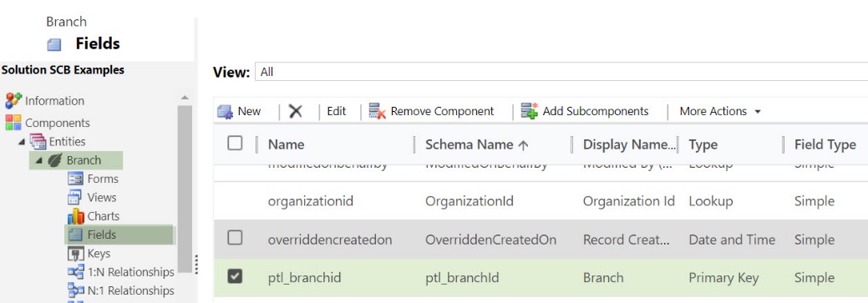
Task: Select the OrganizationId schema name cell
Action: (x=469, y=201)
